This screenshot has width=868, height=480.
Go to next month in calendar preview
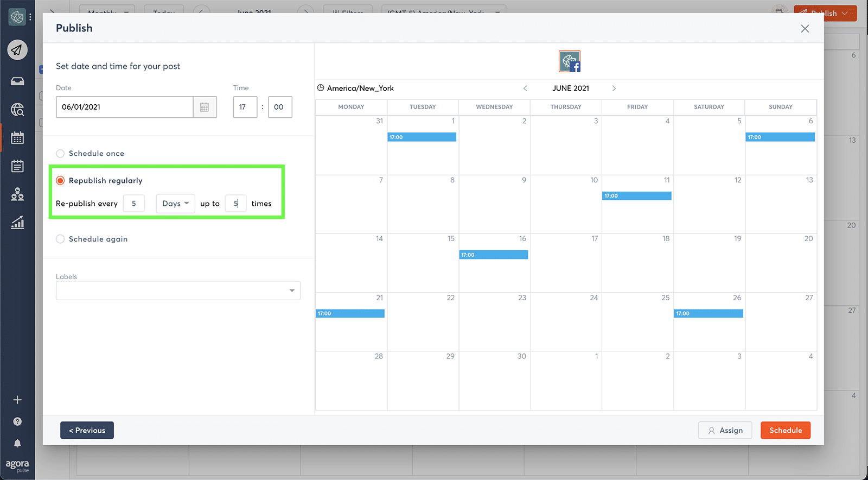point(614,88)
